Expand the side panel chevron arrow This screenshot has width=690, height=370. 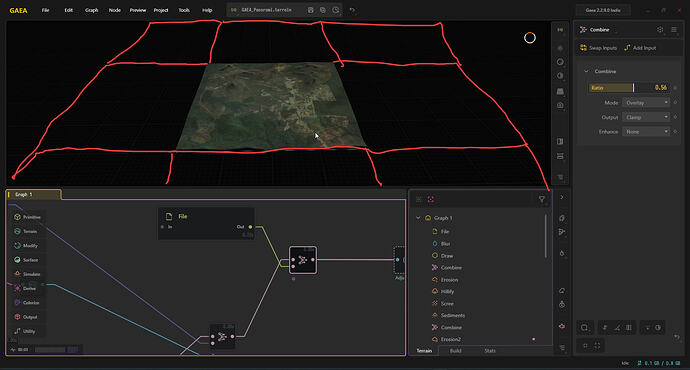[x=562, y=197]
